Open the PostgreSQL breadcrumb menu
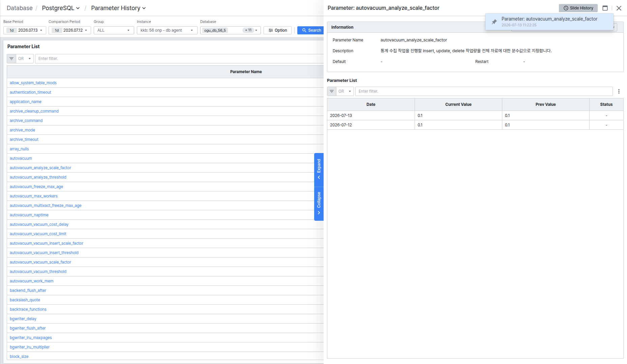Viewport: 627px width, 364px height. tap(61, 8)
